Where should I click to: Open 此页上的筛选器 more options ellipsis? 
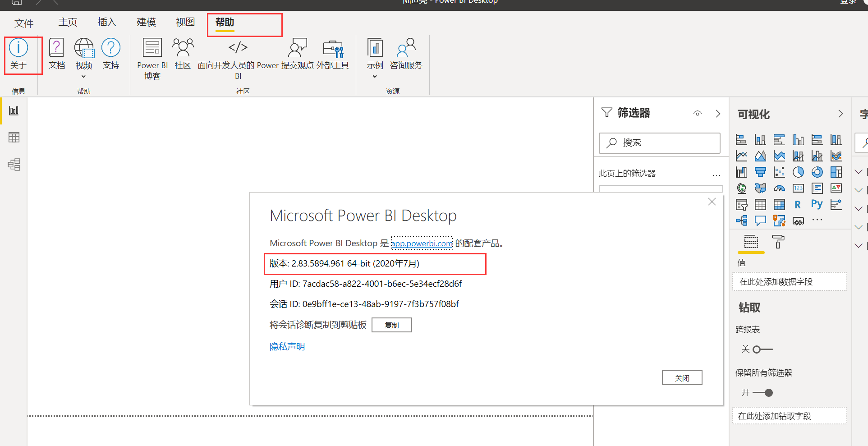[716, 175]
